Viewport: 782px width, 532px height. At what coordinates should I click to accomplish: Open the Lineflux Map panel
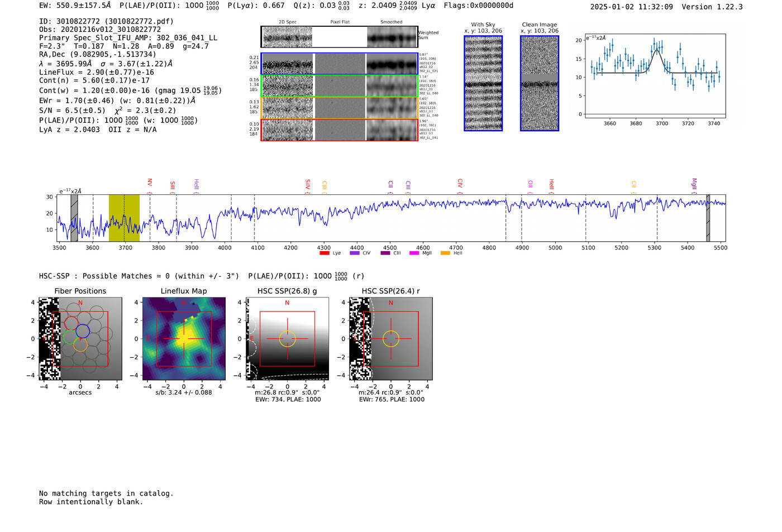(184, 339)
